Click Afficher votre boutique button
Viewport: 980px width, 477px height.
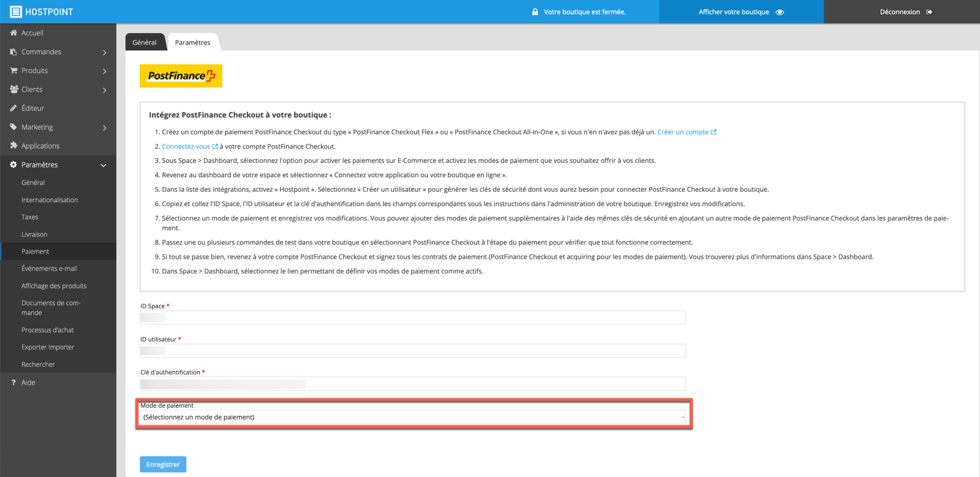pos(741,12)
